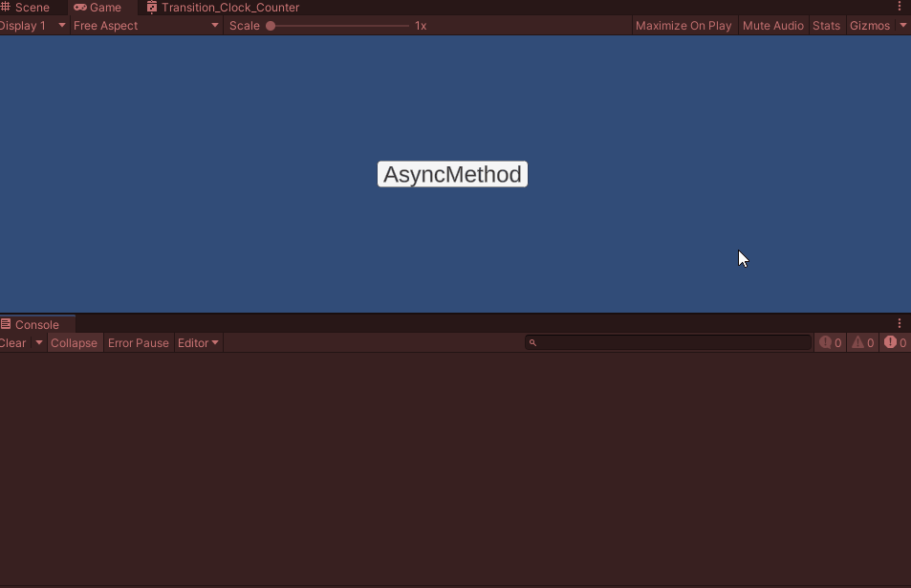Open the Transition_Clock_Counter tab
This screenshot has width=911, height=588.
tap(223, 8)
